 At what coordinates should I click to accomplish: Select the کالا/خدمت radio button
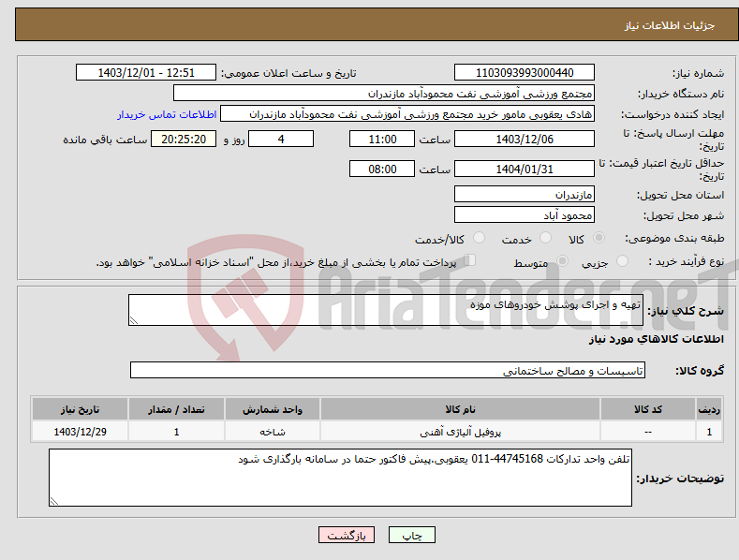479,238
